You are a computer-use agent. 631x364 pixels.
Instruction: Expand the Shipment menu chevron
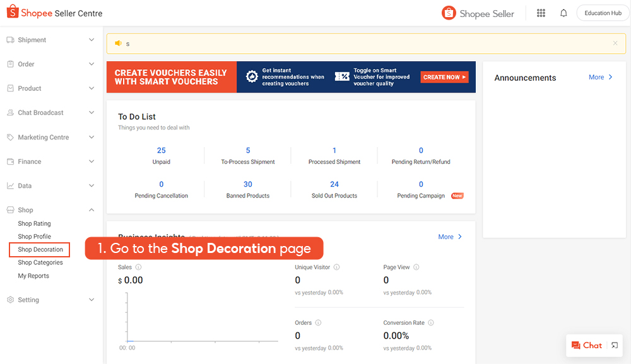point(91,40)
